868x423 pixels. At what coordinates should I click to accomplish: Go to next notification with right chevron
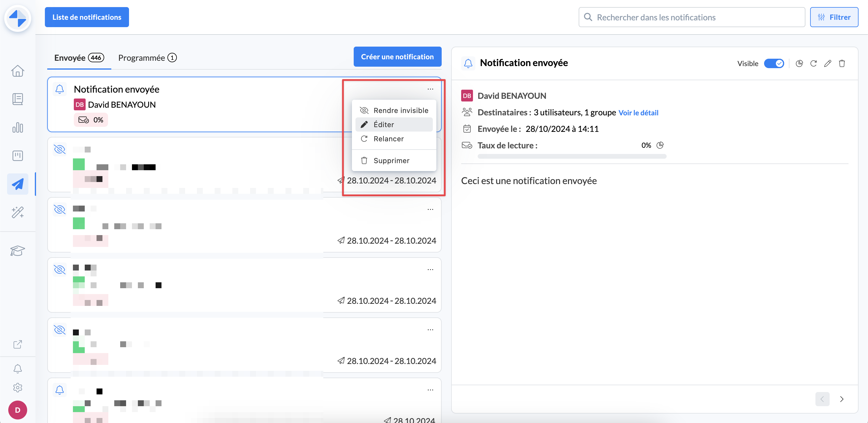click(842, 399)
